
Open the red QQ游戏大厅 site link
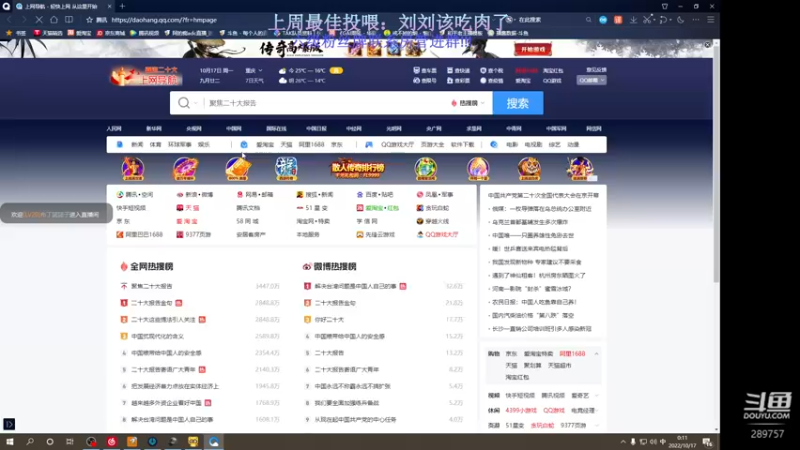tap(438, 234)
